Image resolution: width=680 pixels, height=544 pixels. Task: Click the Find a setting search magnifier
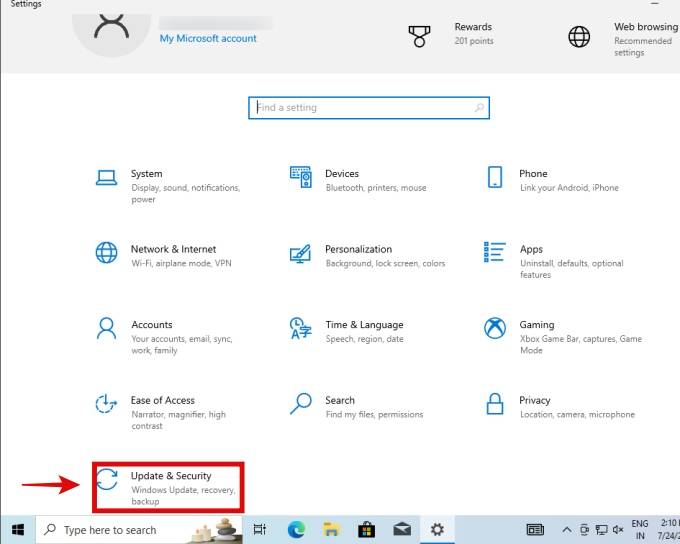click(x=479, y=107)
